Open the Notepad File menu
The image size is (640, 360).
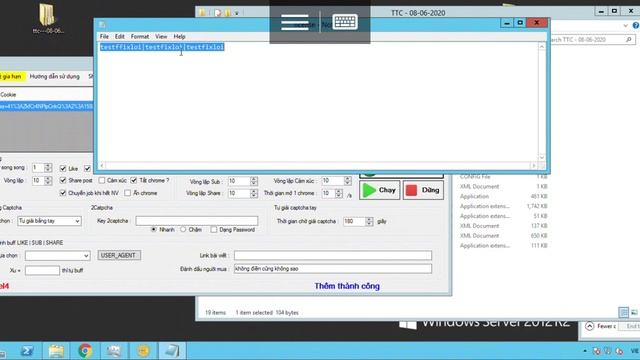pyautogui.click(x=104, y=36)
